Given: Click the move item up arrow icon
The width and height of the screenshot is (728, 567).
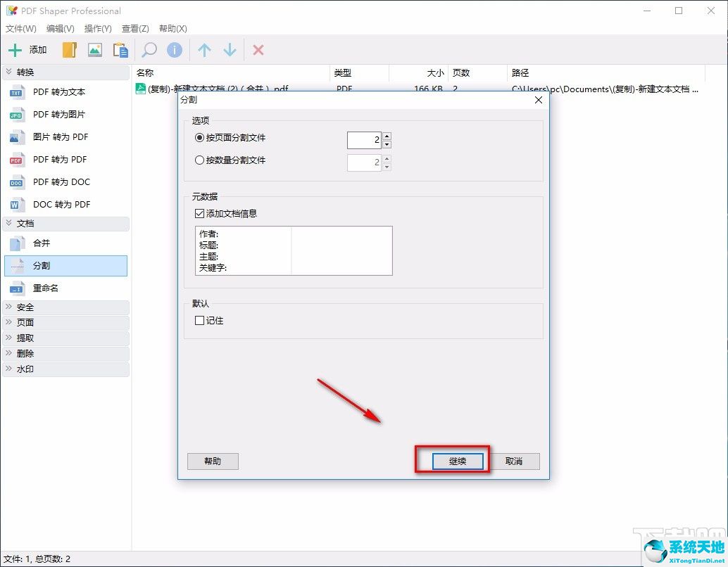Looking at the screenshot, I should coord(203,49).
